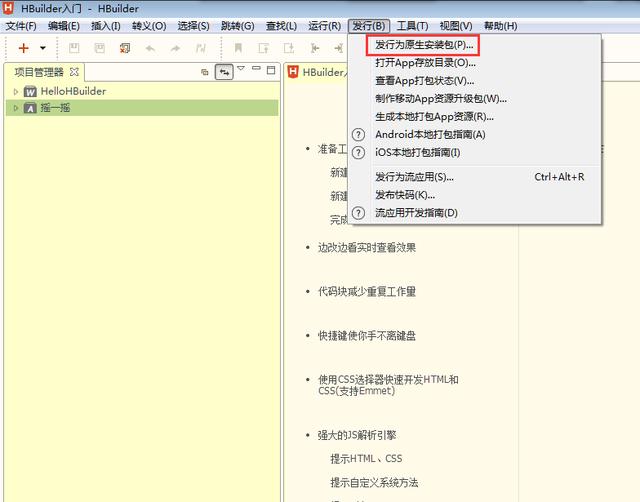Viewport: 640px width, 502px height.
Task: Open the 帮助(H) menu
Action: [500, 26]
